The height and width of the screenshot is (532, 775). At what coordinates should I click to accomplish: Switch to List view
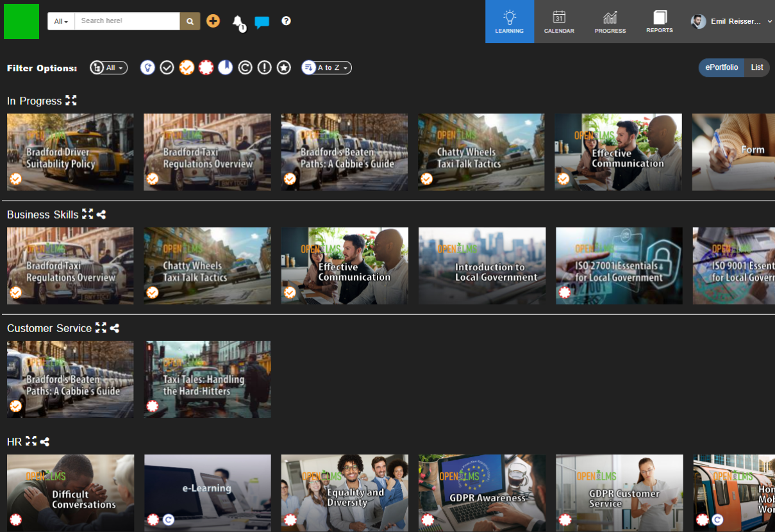pyautogui.click(x=757, y=67)
